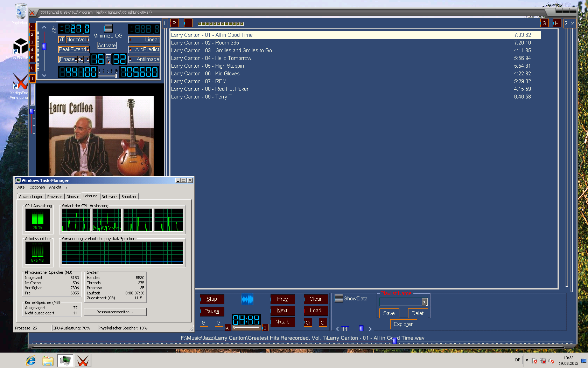588x368 pixels.
Task: Click the right chevron beside font size slider
Action: 370,329
